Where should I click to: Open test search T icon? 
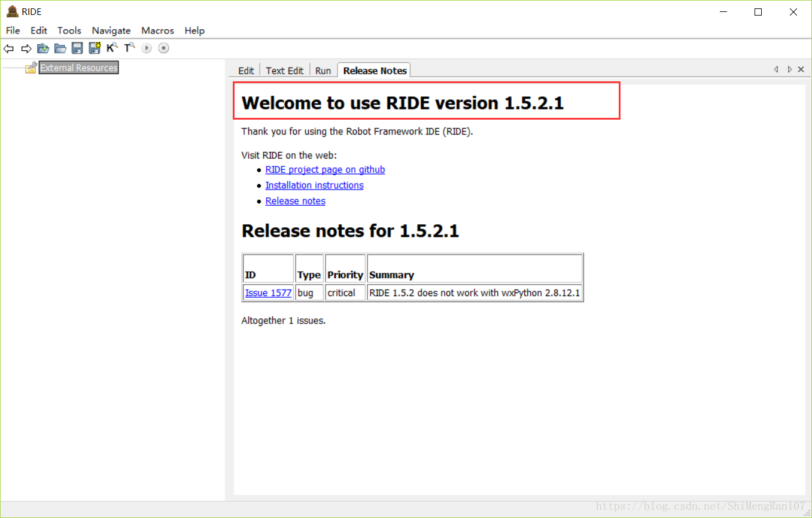[x=129, y=48]
